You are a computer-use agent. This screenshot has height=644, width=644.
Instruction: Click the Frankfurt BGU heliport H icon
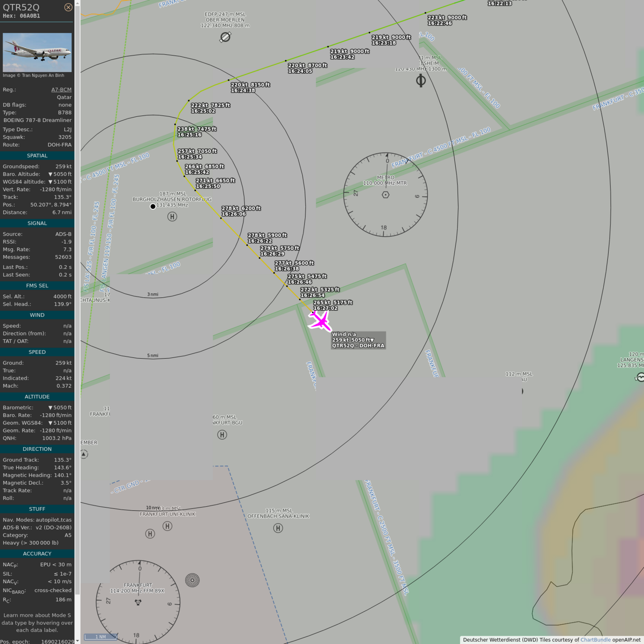pos(222,435)
